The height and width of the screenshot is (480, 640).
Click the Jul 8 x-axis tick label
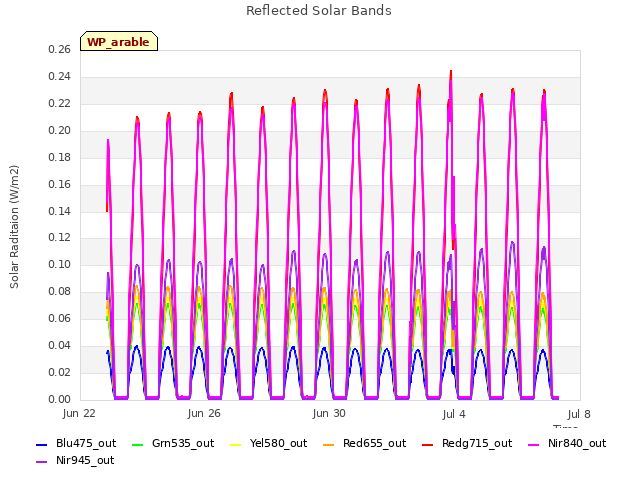coord(579,415)
